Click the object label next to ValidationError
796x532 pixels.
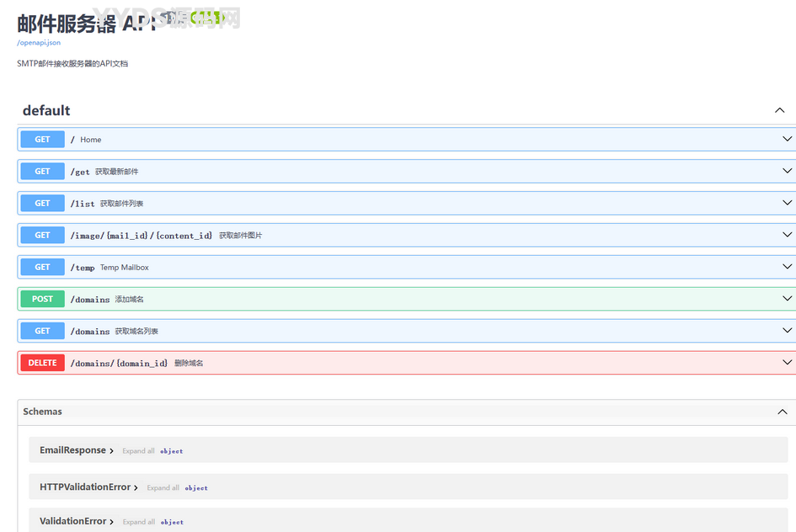click(172, 522)
